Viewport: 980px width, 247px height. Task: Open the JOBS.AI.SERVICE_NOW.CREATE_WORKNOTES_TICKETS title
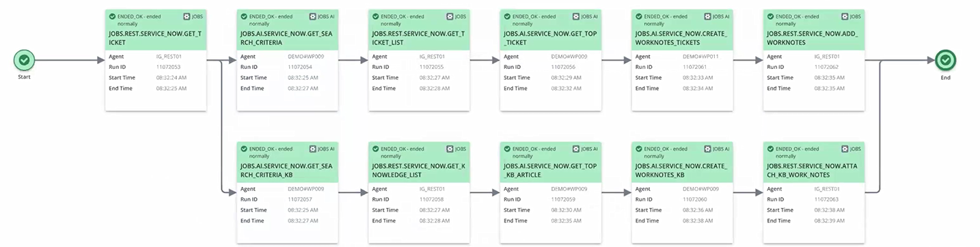coord(681,38)
